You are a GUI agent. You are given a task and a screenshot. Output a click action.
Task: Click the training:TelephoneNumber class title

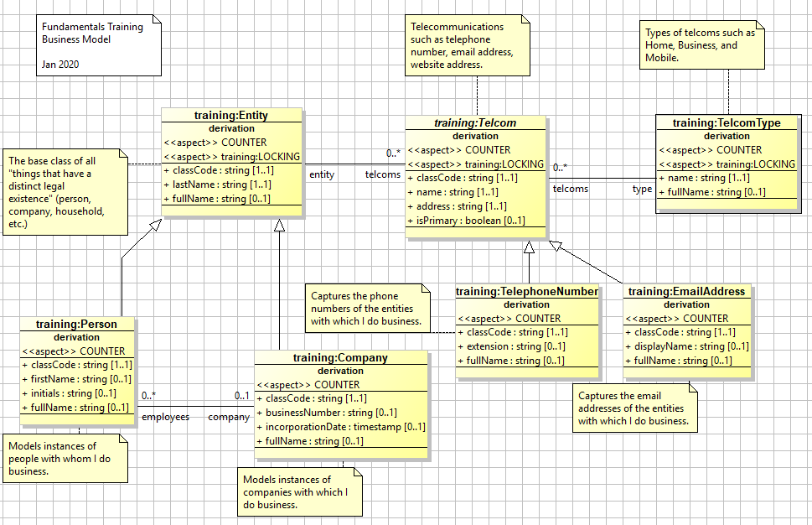(x=526, y=292)
